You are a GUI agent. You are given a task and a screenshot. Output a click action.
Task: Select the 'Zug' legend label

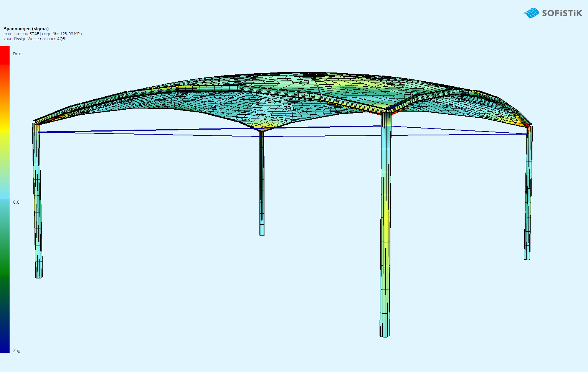pos(17,351)
